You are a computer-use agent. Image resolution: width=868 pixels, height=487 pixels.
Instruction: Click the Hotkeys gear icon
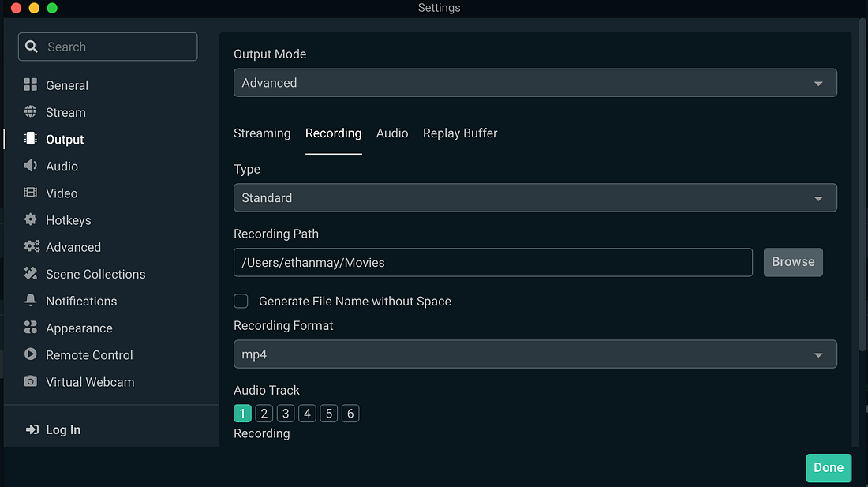[x=31, y=219]
